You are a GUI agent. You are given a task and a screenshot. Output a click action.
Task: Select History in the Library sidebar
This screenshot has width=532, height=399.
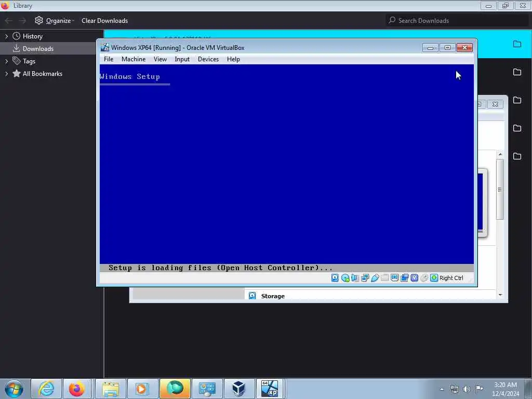coord(33,36)
